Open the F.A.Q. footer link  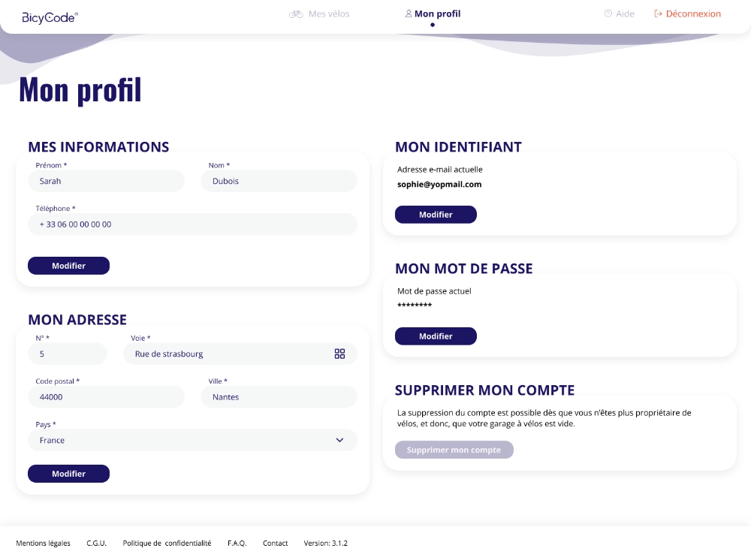tap(237, 543)
